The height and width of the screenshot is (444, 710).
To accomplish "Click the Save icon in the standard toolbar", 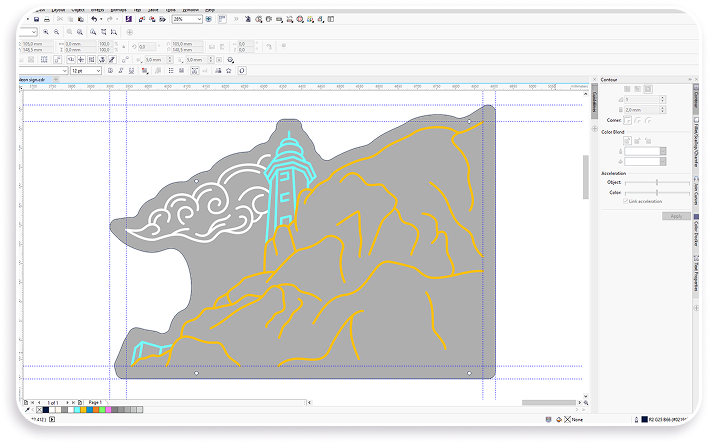I will [36, 19].
